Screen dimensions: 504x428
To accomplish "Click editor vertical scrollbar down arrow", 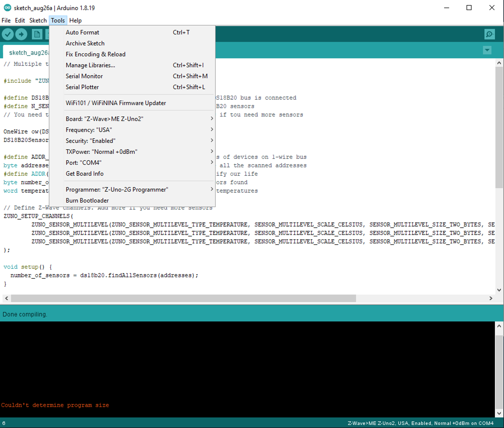I will click(x=499, y=290).
